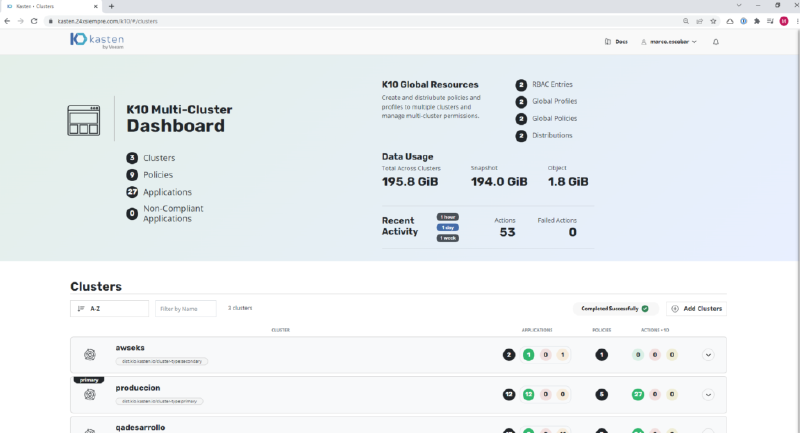Click the blue 1Password extension icon
Screen dimensions: 800x433
(x=743, y=21)
